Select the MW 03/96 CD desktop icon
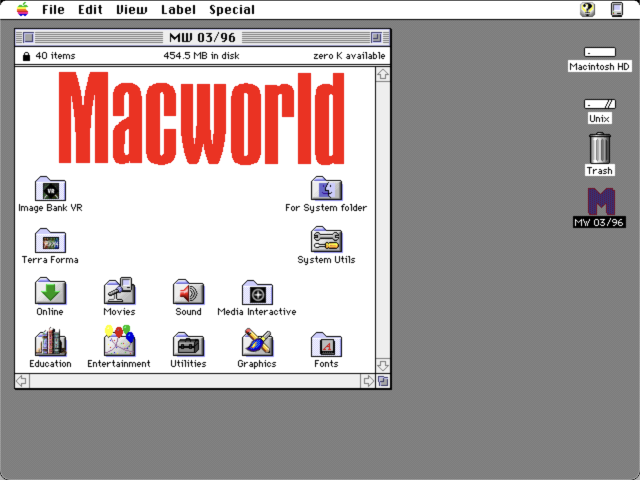This screenshot has width=640, height=480. coord(601,201)
